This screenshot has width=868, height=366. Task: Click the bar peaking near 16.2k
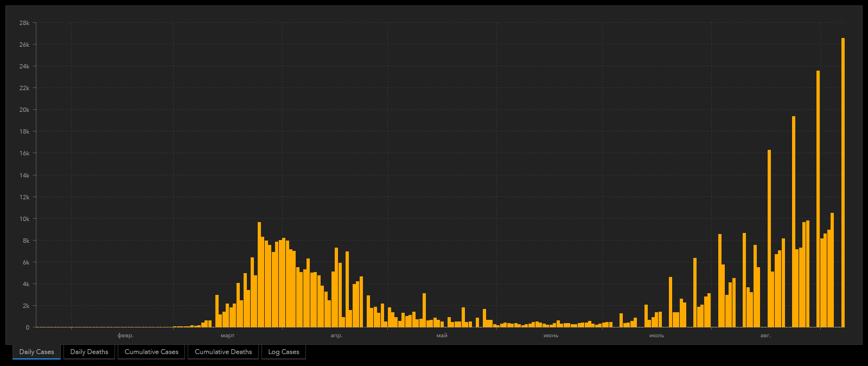tap(769, 238)
